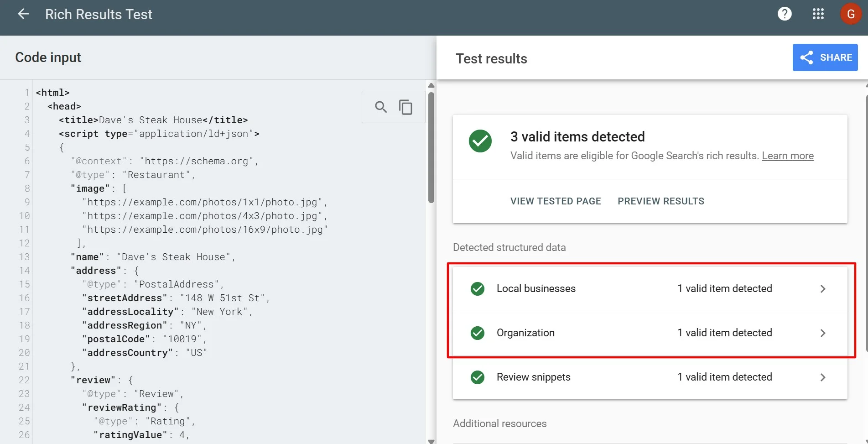
Task: Expand the Review snippets chevron
Action: [x=823, y=377]
